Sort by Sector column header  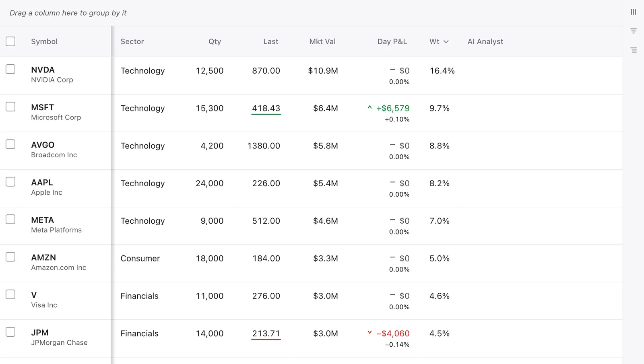[x=132, y=41]
